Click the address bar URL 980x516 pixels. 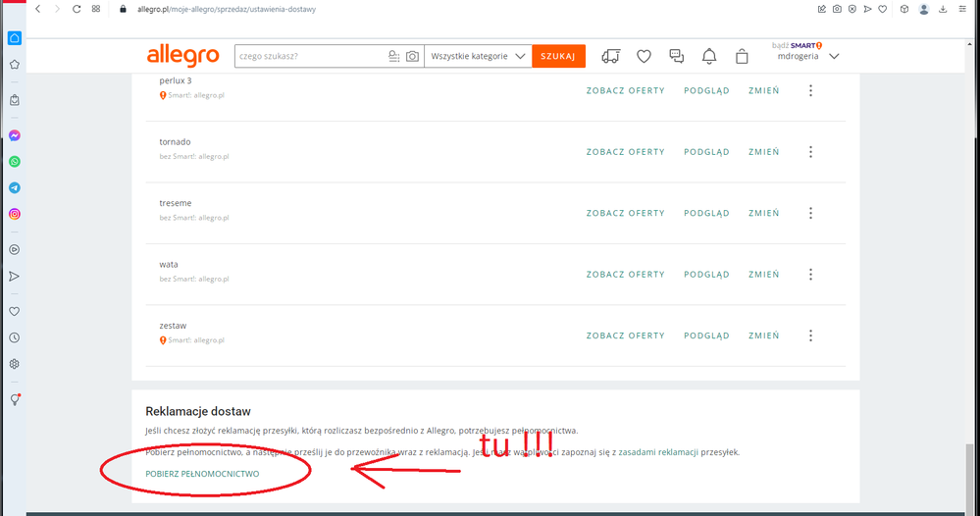coord(227,10)
